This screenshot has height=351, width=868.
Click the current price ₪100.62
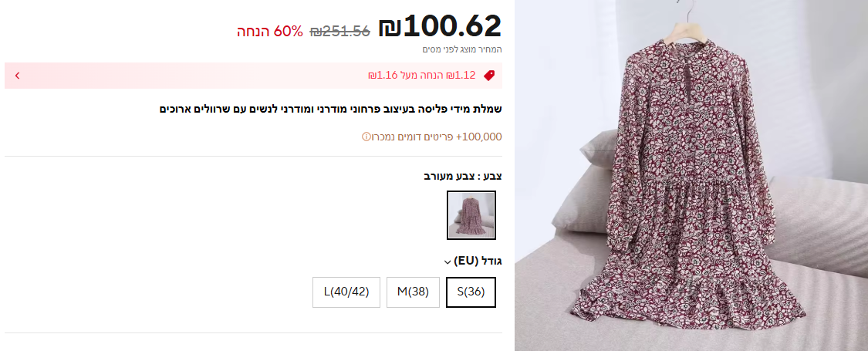(x=440, y=26)
